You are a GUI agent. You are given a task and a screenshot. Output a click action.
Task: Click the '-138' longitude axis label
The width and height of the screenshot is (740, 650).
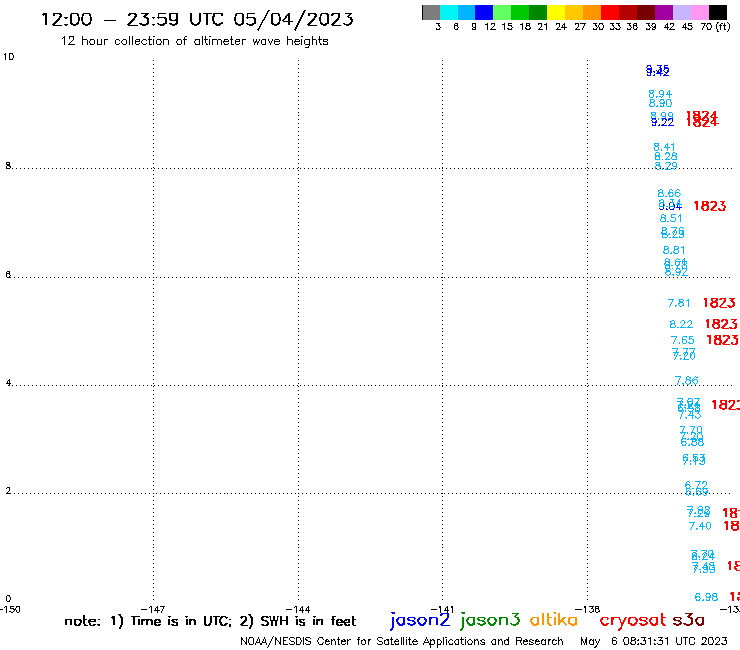pyautogui.click(x=587, y=609)
